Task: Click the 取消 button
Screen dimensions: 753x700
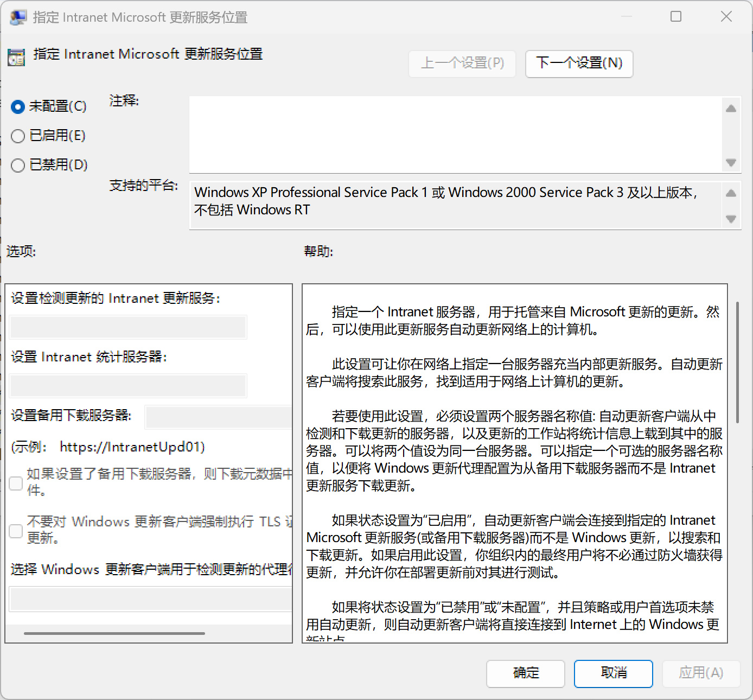Action: pyautogui.click(x=614, y=673)
